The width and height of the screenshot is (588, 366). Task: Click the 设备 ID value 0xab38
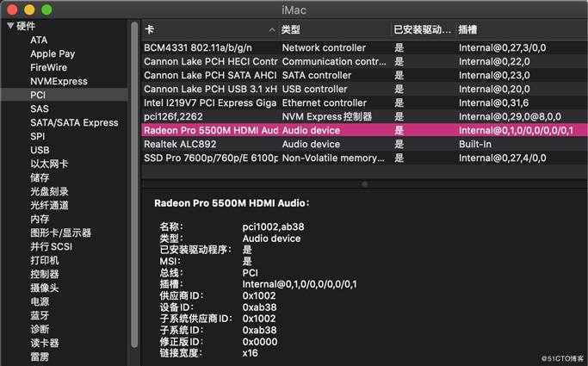click(x=259, y=307)
